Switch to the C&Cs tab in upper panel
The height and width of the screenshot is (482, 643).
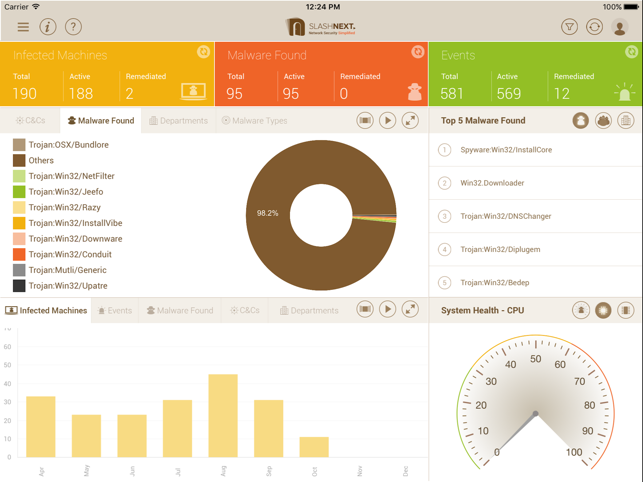(30, 121)
